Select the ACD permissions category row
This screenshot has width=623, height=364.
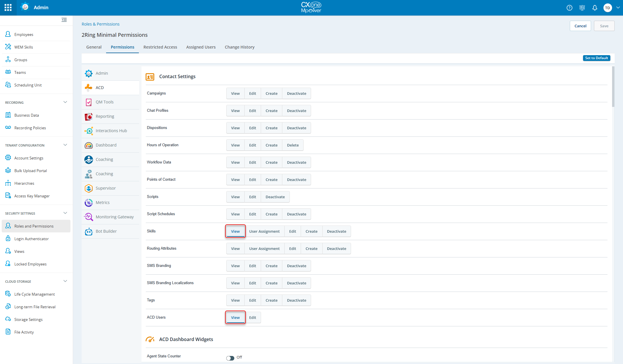click(x=110, y=88)
